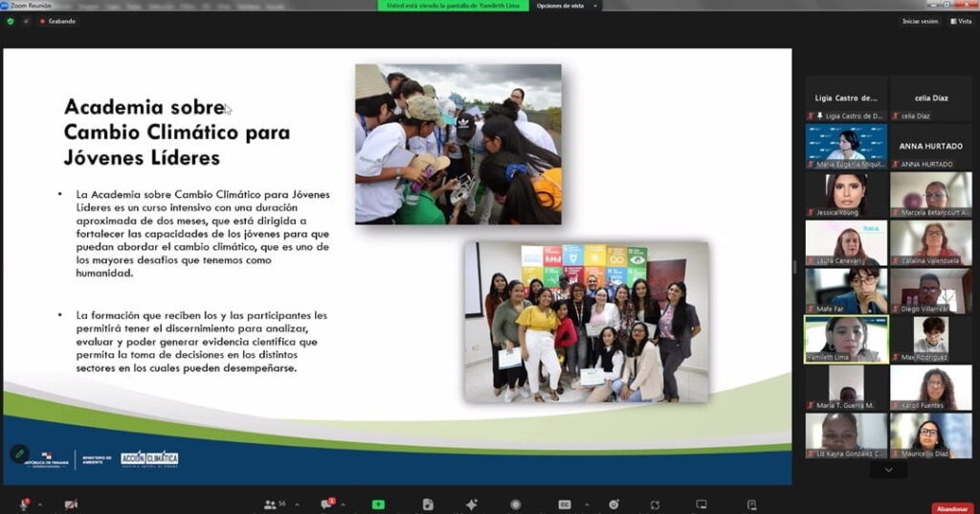Open the Notes icon at toolbar end
Image resolution: width=980 pixels, height=514 pixels.
[752, 504]
